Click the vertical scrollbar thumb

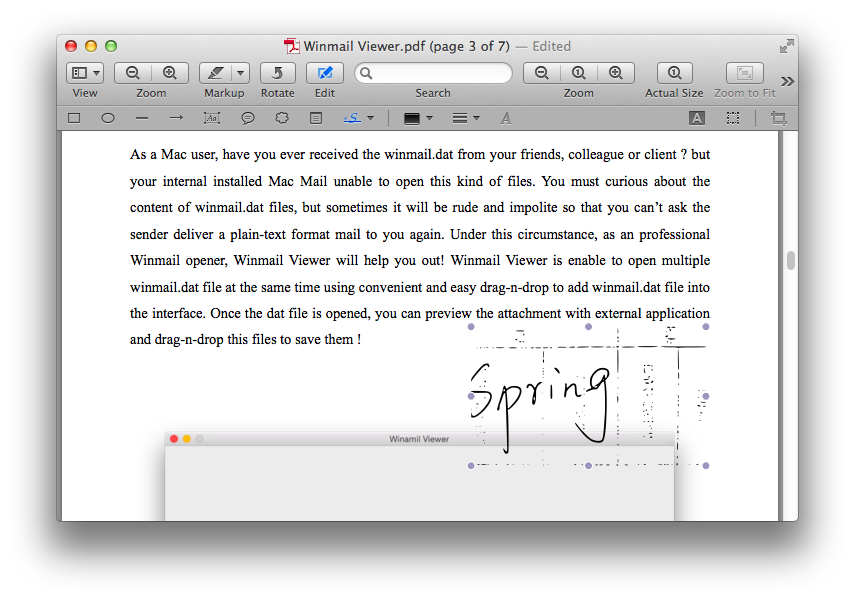point(791,261)
